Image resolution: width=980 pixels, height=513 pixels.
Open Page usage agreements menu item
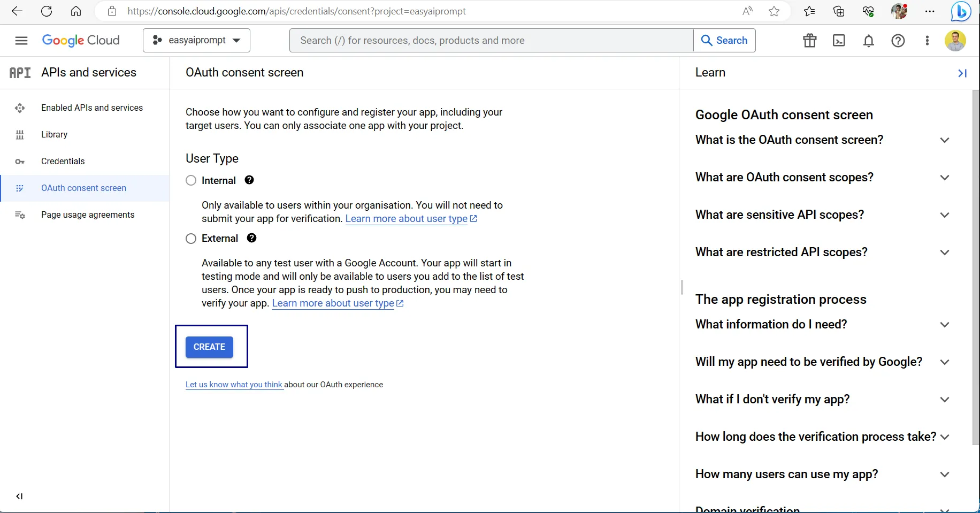tap(85, 215)
